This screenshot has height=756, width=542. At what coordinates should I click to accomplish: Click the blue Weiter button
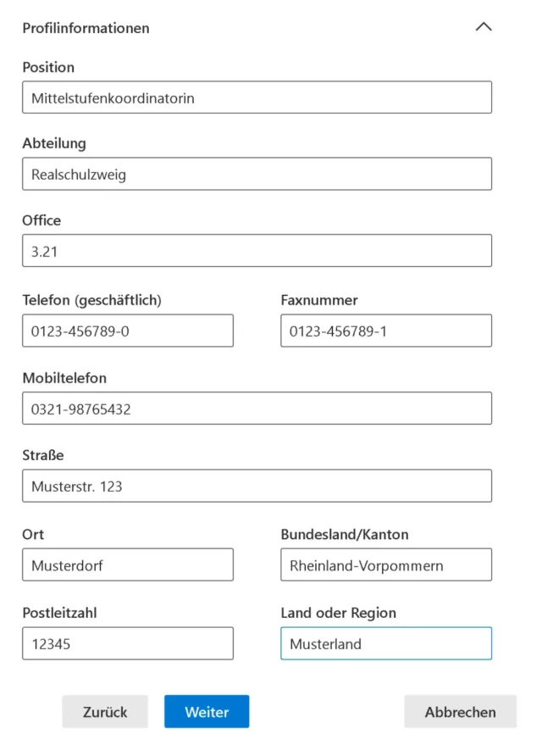click(207, 712)
